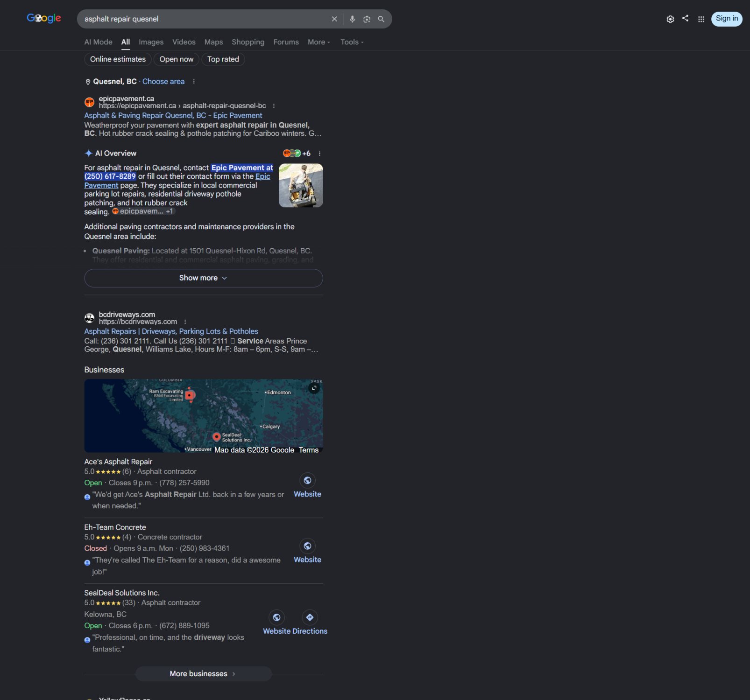Screen dimensions: 750x700
Task: Open the Choose area link
Action: point(163,82)
